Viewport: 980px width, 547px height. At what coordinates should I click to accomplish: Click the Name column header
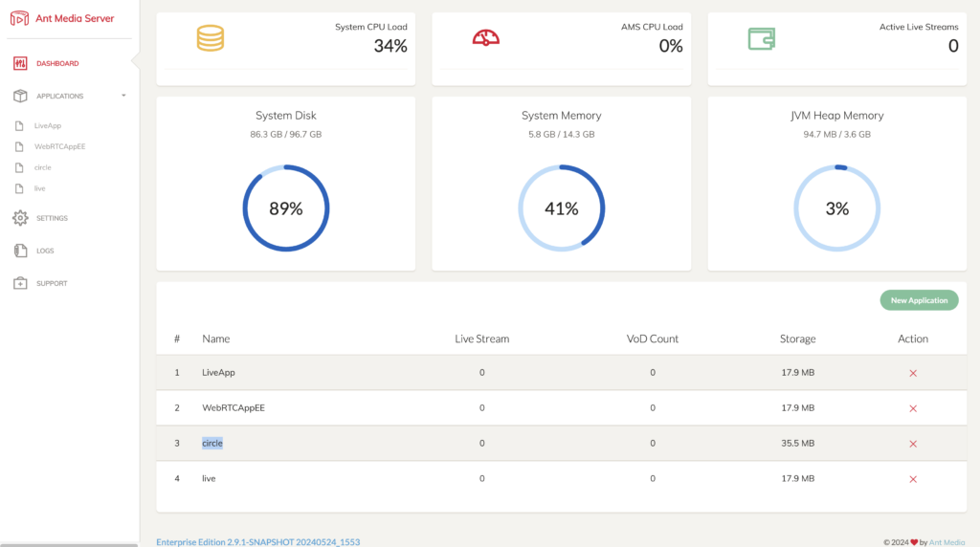215,339
